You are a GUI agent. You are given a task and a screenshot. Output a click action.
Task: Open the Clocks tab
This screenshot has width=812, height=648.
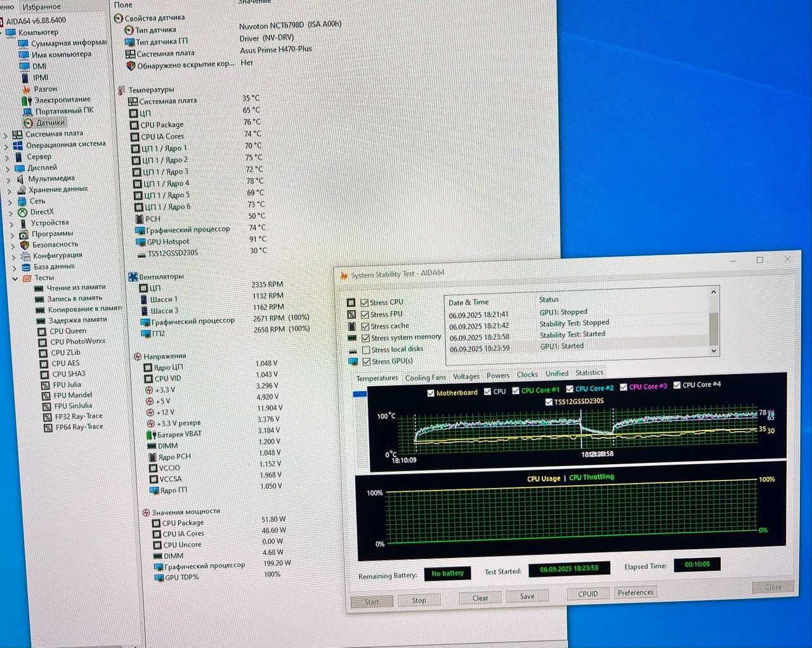(x=527, y=375)
